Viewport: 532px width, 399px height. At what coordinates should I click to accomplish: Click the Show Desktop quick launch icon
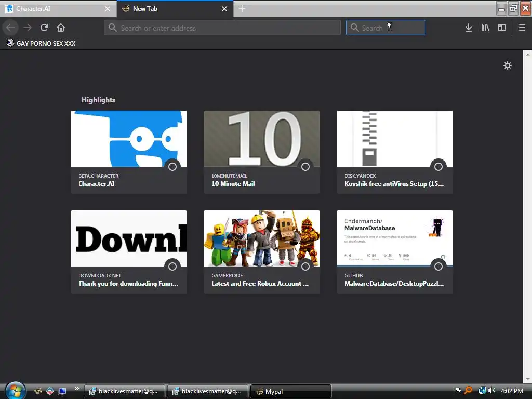pos(62,392)
